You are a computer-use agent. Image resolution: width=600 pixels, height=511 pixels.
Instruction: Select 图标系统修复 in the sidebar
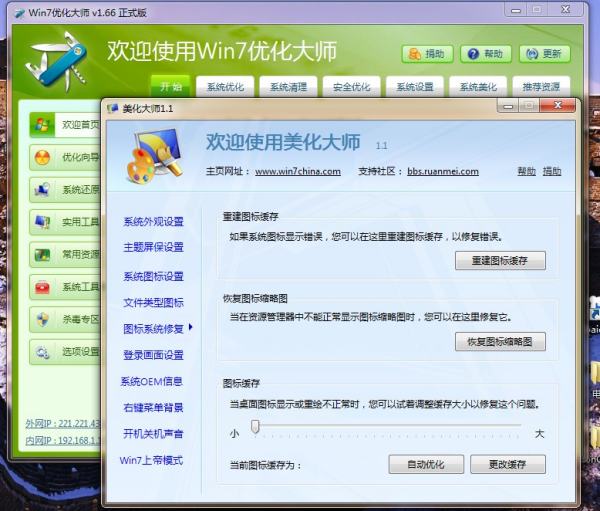coord(153,329)
